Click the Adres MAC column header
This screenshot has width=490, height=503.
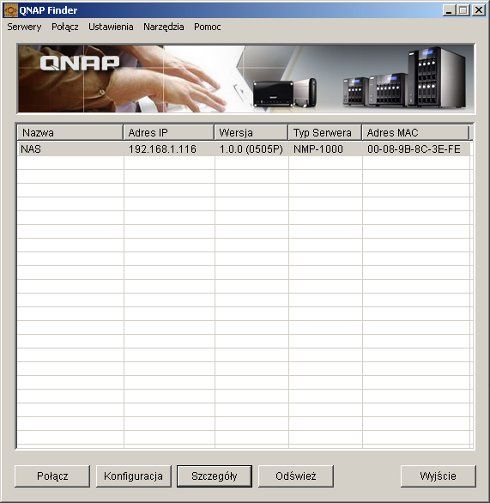click(x=415, y=133)
